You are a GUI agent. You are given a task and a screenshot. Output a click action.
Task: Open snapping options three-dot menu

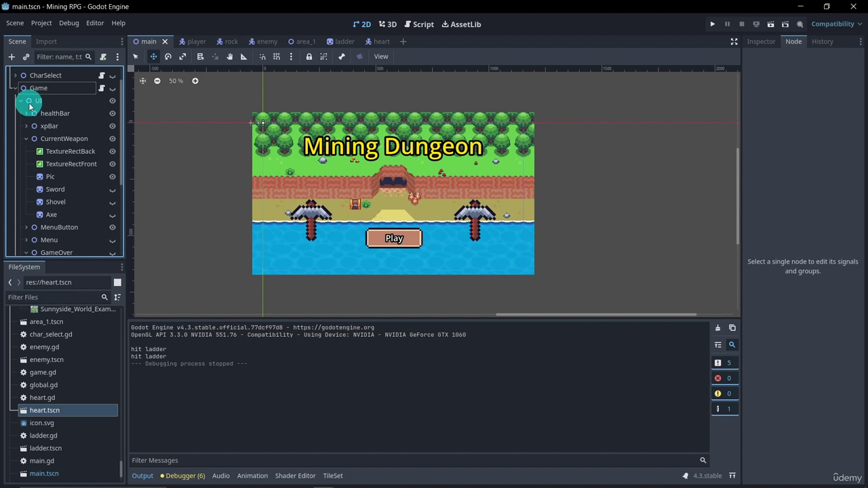[291, 56]
